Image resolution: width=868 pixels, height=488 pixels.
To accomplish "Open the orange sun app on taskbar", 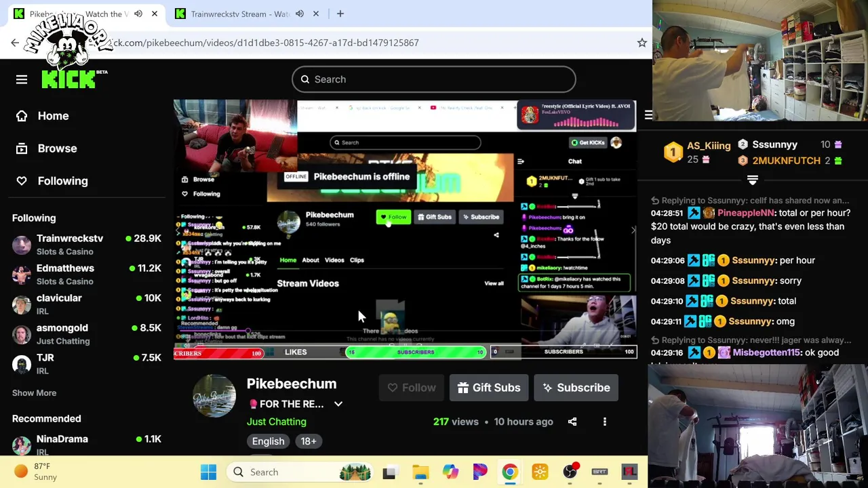I will click(x=540, y=472).
